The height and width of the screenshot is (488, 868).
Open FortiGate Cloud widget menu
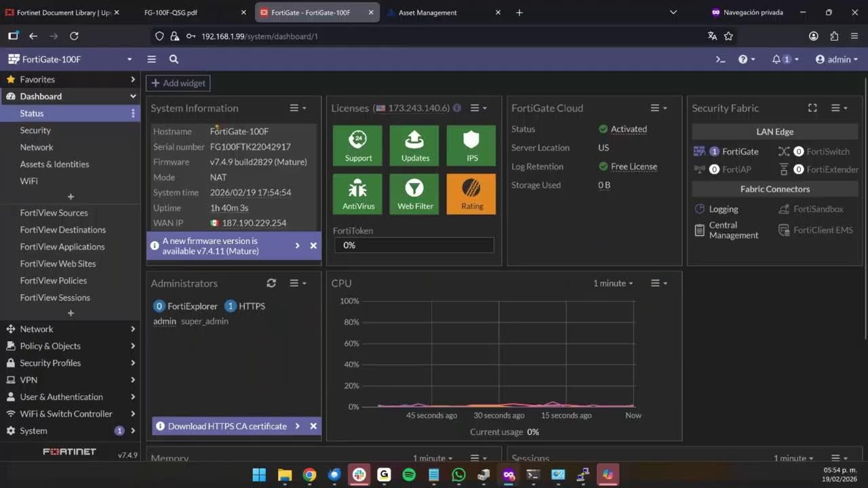658,108
